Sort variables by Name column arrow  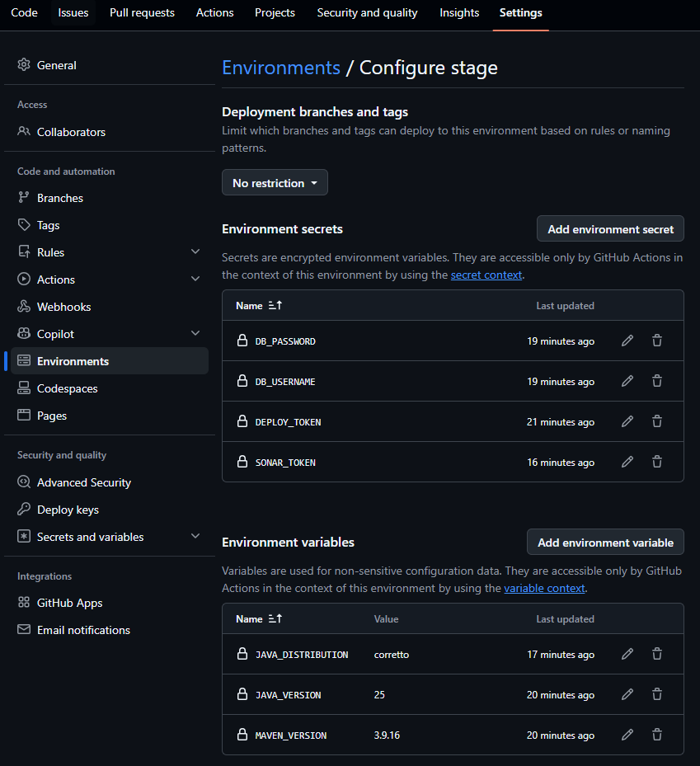275,619
